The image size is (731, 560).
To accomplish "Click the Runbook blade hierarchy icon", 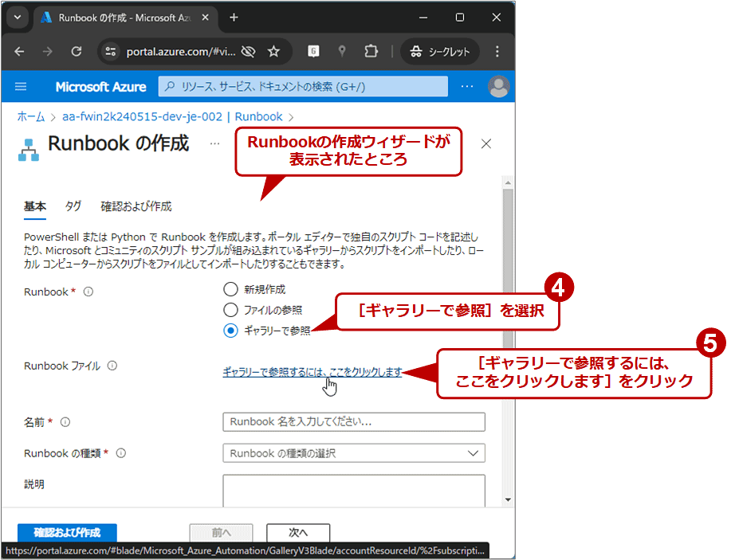I will coord(29,150).
